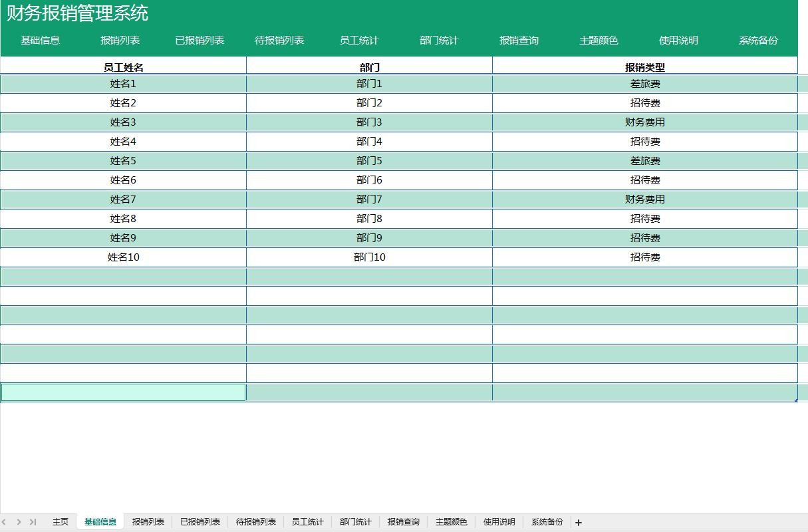The height and width of the screenshot is (532, 808).
Task: Open 报销查询 from the top navigation
Action: click(519, 41)
